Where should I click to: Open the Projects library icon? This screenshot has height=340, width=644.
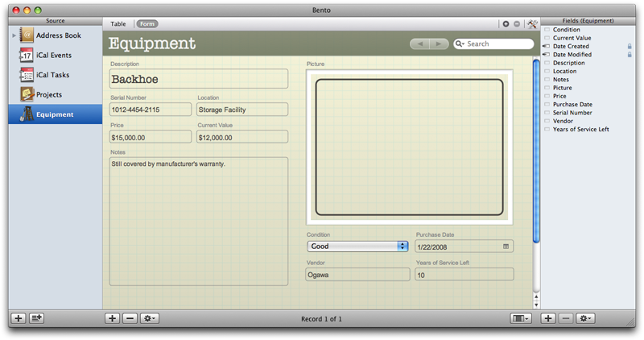click(x=27, y=94)
